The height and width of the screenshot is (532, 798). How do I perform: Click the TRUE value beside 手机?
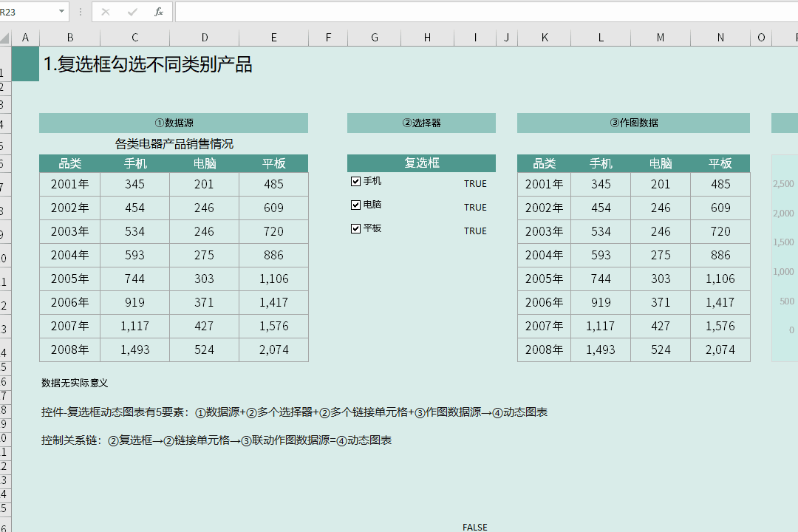tap(475, 183)
